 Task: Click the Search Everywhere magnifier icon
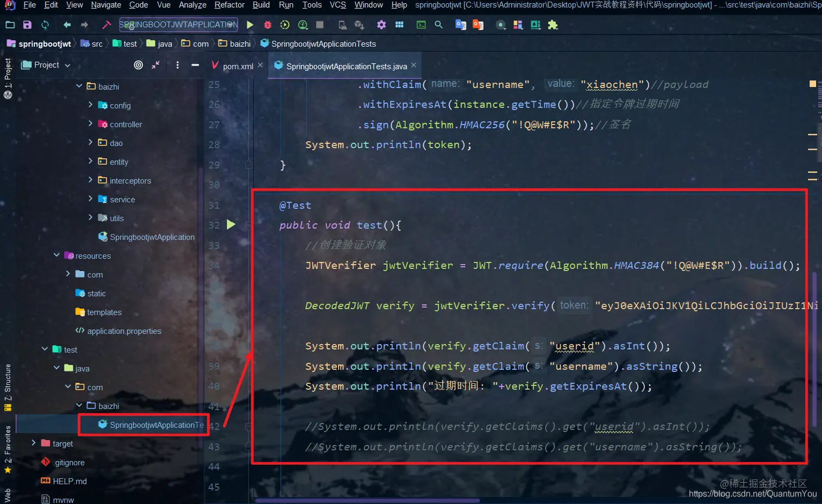[439, 25]
